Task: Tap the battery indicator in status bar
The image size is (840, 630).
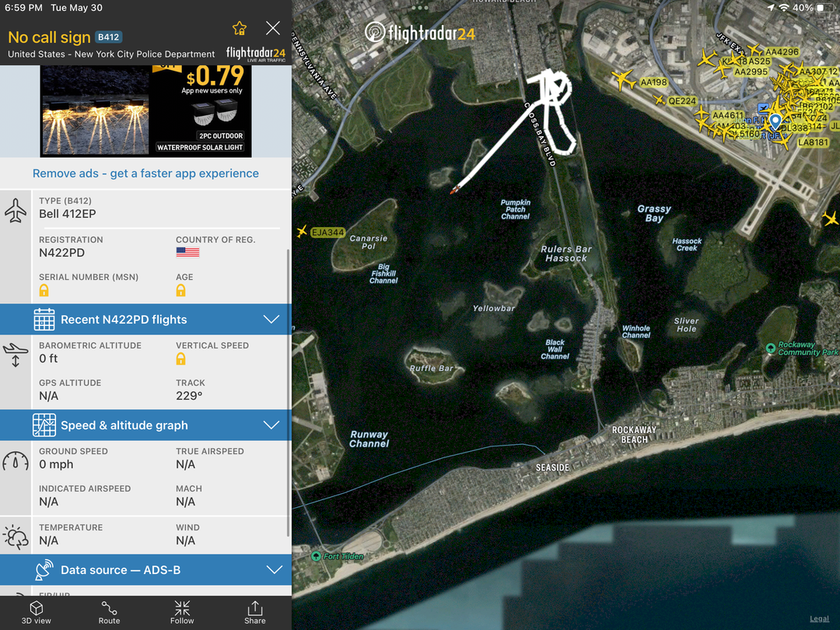Action: 825,8
